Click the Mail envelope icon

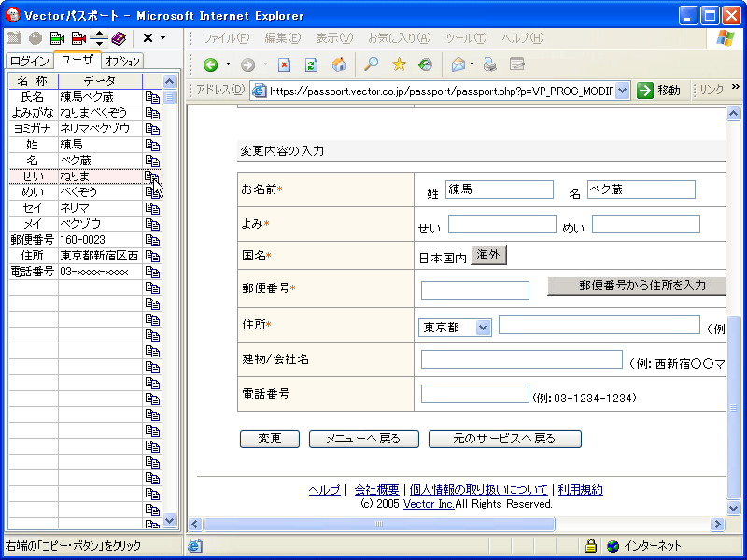tap(458, 64)
